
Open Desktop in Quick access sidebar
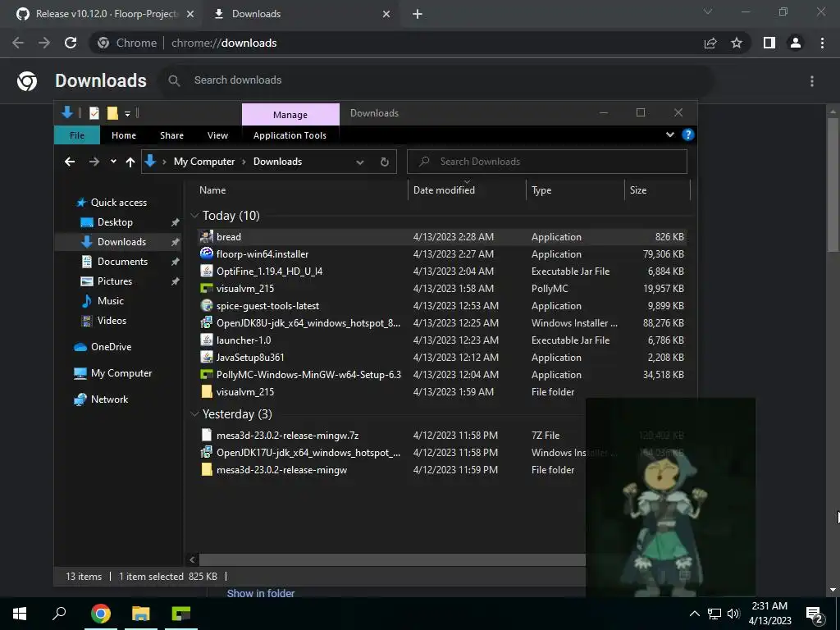[115, 221]
